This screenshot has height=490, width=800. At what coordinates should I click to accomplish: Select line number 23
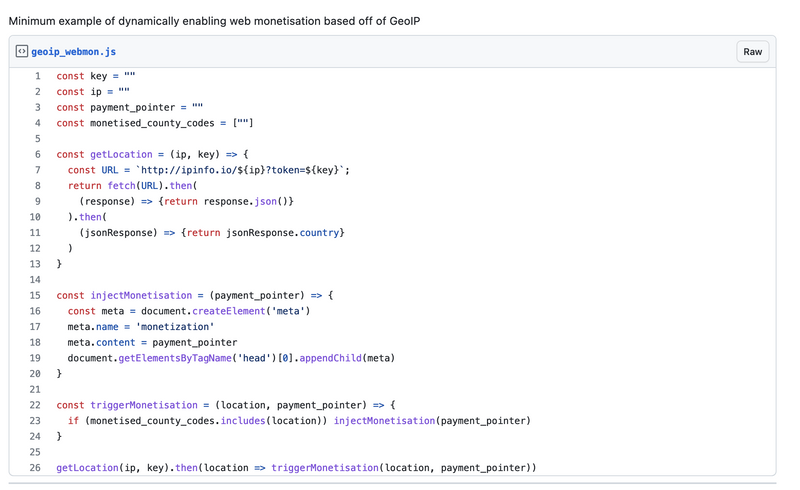(x=35, y=421)
